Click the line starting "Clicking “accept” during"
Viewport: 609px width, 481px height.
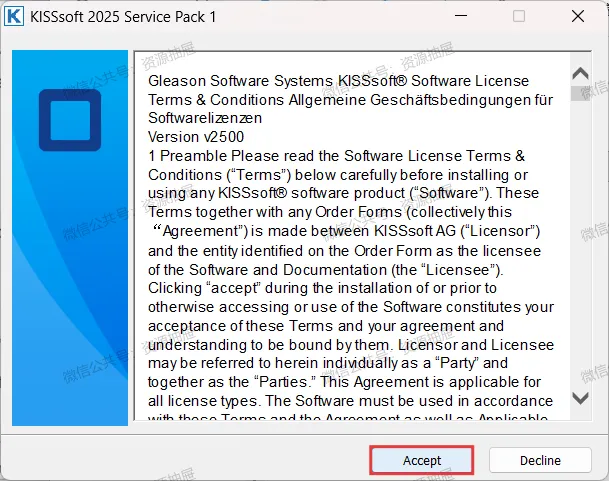coord(322,288)
